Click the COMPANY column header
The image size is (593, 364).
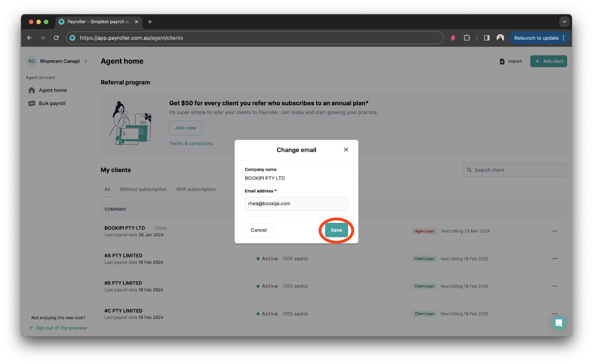[115, 209]
